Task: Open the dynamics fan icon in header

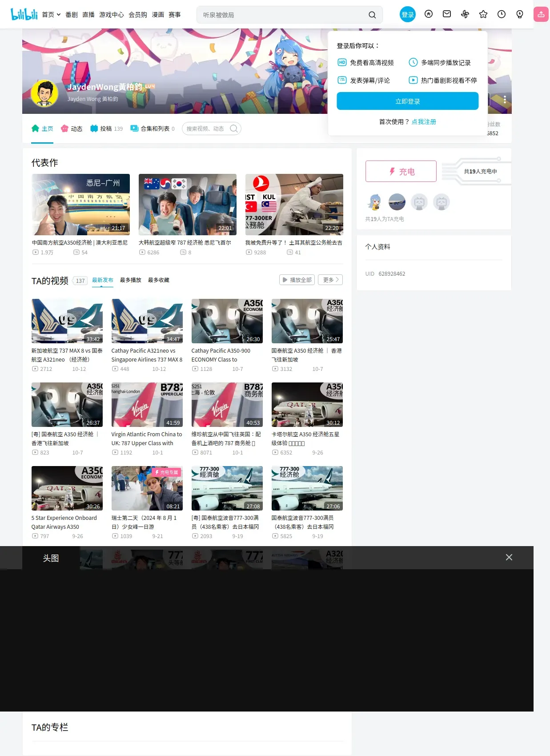Action: click(x=465, y=14)
